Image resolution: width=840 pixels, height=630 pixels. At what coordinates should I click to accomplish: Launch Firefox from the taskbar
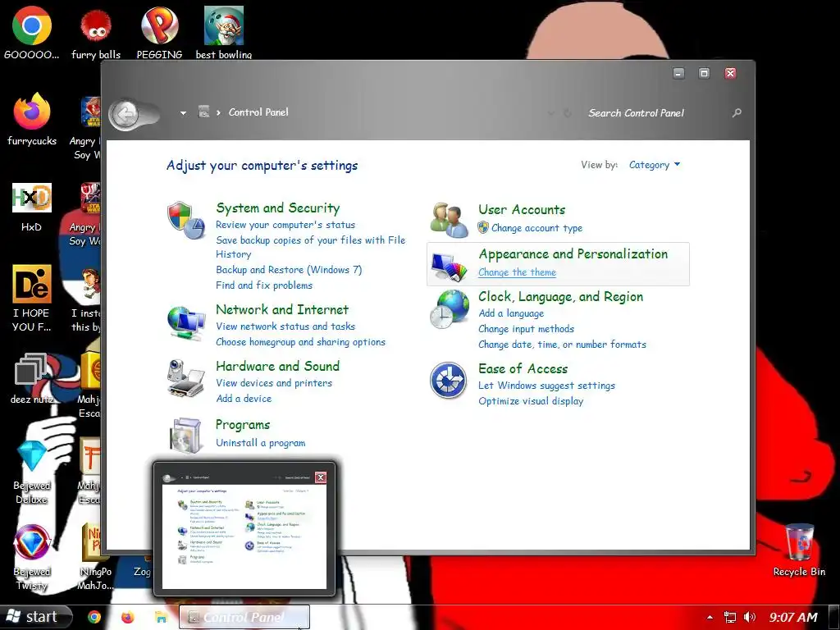point(127,617)
